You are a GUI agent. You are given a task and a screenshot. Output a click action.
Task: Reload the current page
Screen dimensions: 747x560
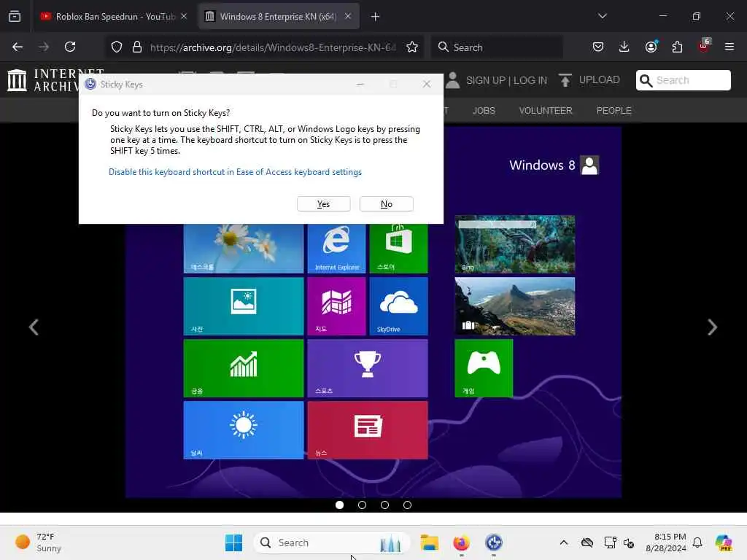point(70,47)
